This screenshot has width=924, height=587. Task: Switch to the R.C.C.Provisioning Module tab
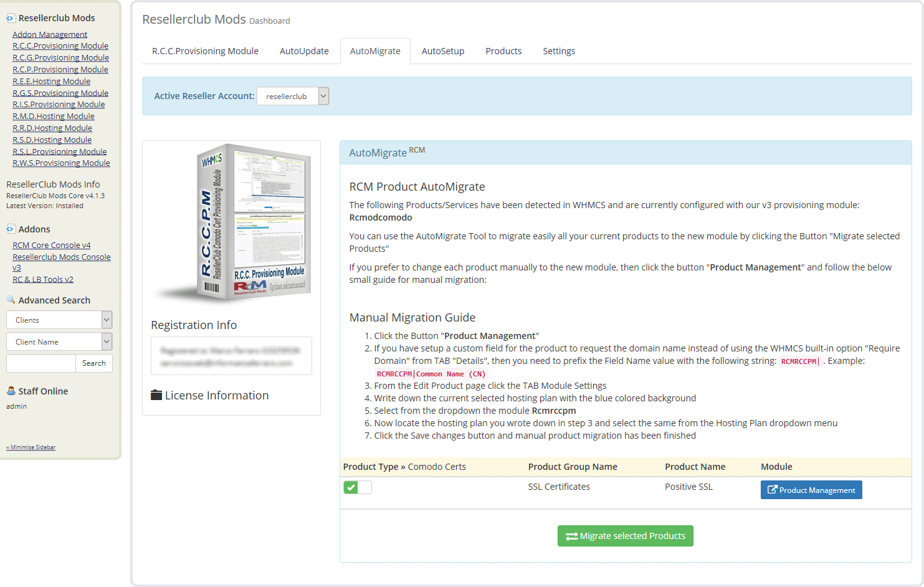(x=205, y=51)
